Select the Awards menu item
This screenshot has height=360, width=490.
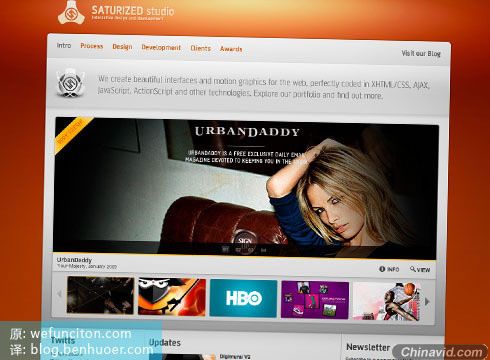pyautogui.click(x=231, y=49)
